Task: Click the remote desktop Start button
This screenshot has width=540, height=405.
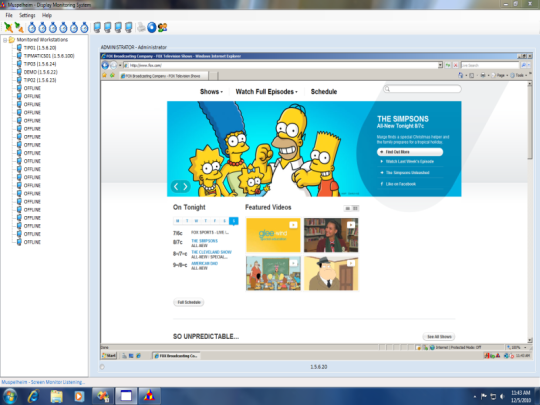Action: (x=109, y=356)
